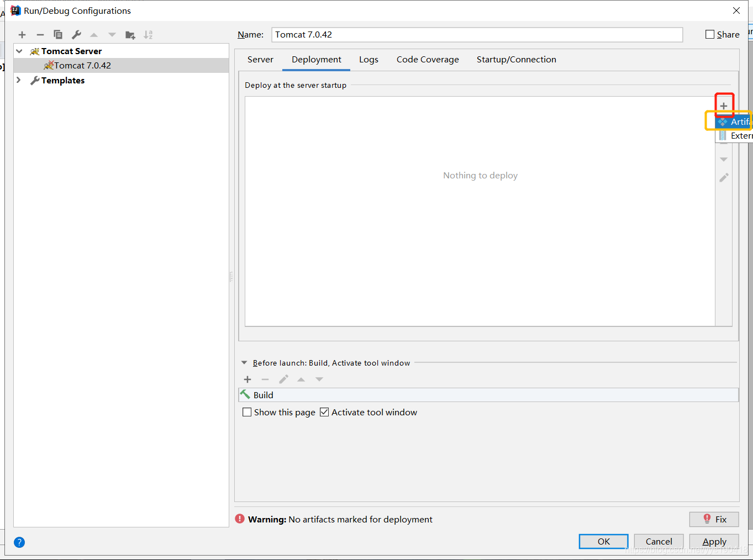
Task: Collapse the Tomcat Server tree node
Action: coord(19,51)
